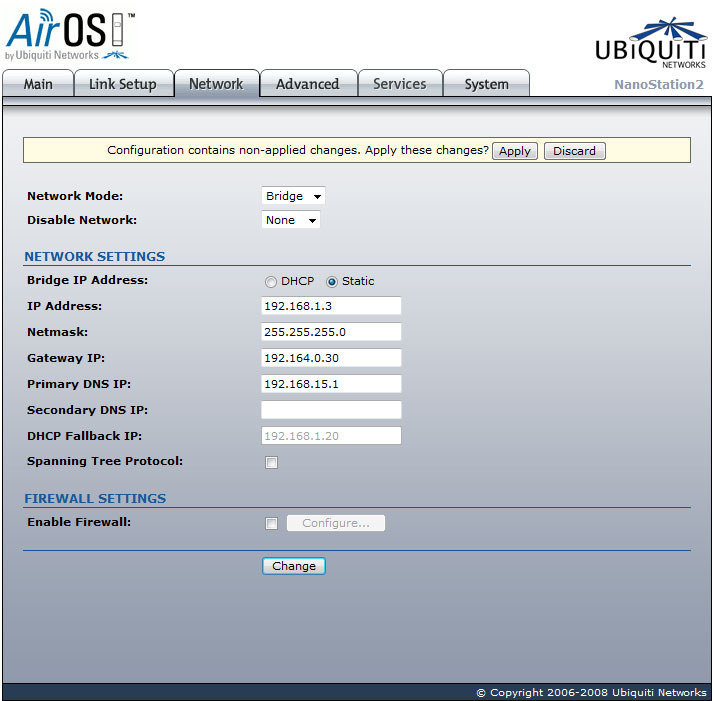Select the Network tab
This screenshot has width=714, height=701.
click(216, 84)
